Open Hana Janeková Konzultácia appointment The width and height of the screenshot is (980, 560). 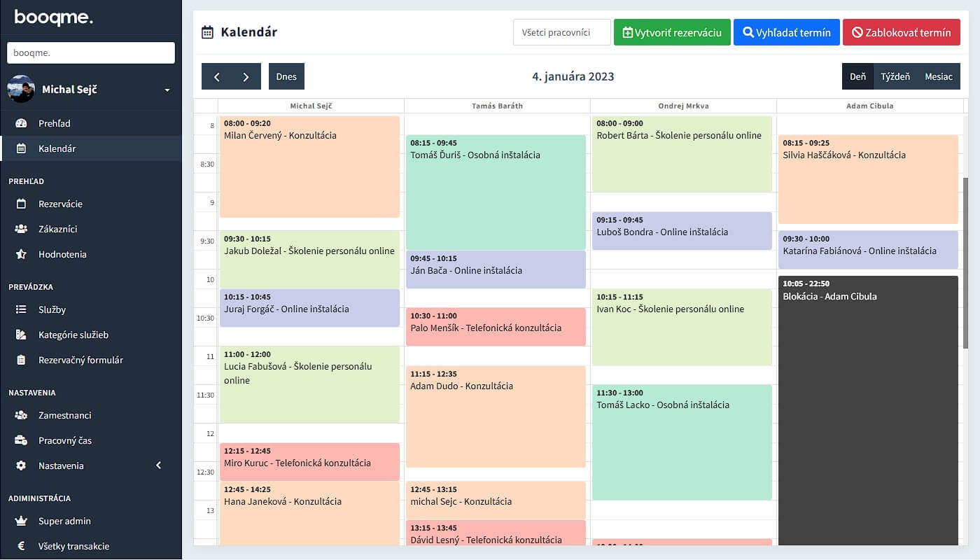[x=309, y=514]
